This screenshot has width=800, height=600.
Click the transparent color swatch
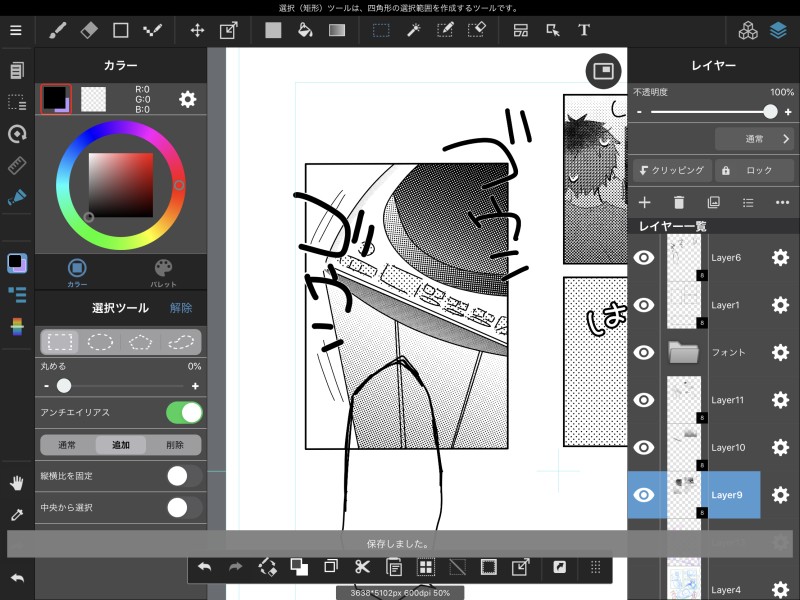[93, 98]
